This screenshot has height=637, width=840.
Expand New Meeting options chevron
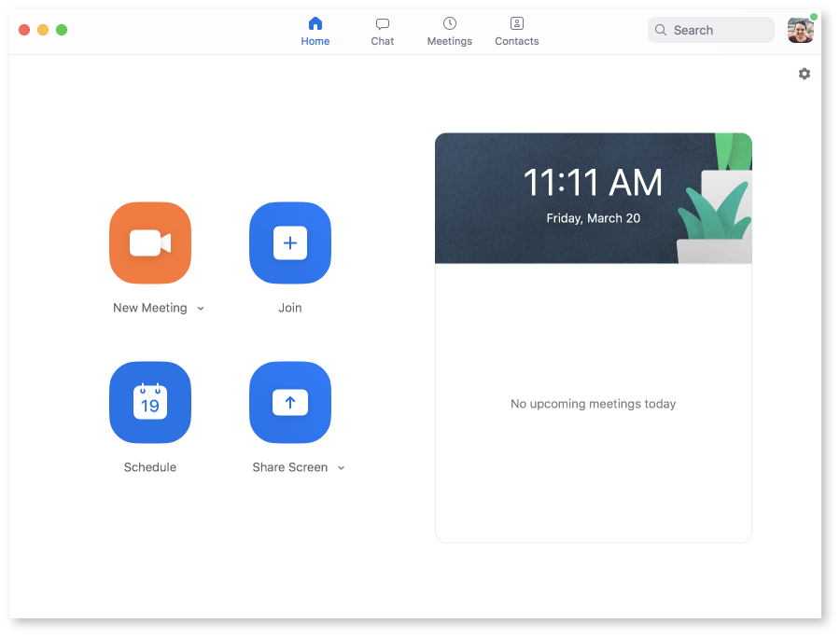point(201,309)
